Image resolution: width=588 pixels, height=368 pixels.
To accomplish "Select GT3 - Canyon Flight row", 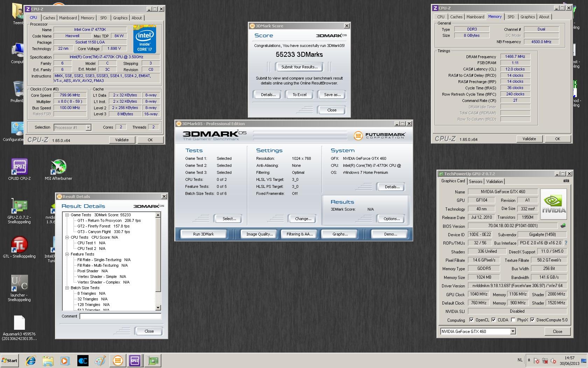I will point(104,232).
